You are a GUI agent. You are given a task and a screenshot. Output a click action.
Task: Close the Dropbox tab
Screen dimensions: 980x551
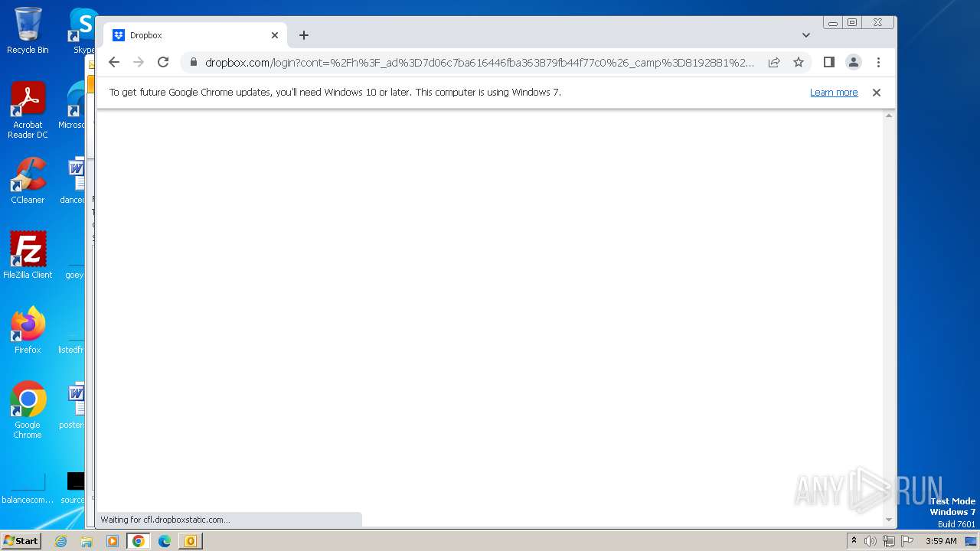[x=275, y=35]
